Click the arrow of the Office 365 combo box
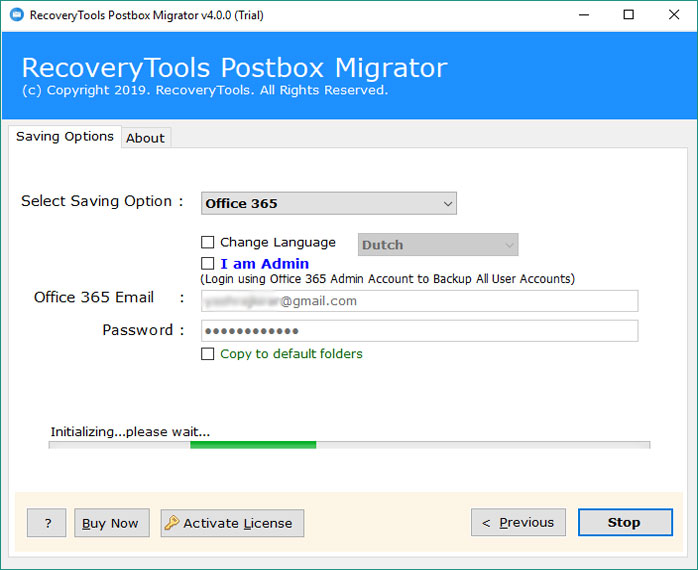This screenshot has width=698, height=570. pos(447,204)
